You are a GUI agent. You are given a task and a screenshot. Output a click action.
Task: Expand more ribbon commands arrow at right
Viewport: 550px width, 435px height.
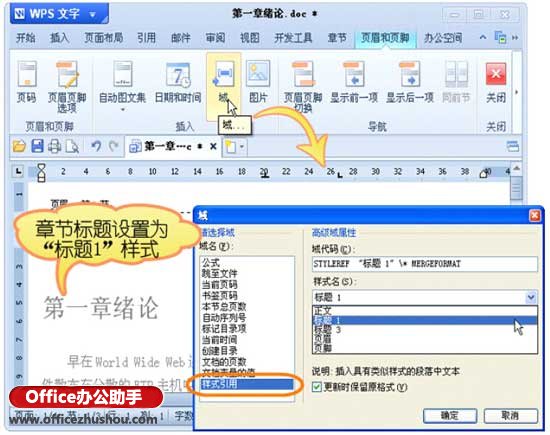tap(516, 92)
